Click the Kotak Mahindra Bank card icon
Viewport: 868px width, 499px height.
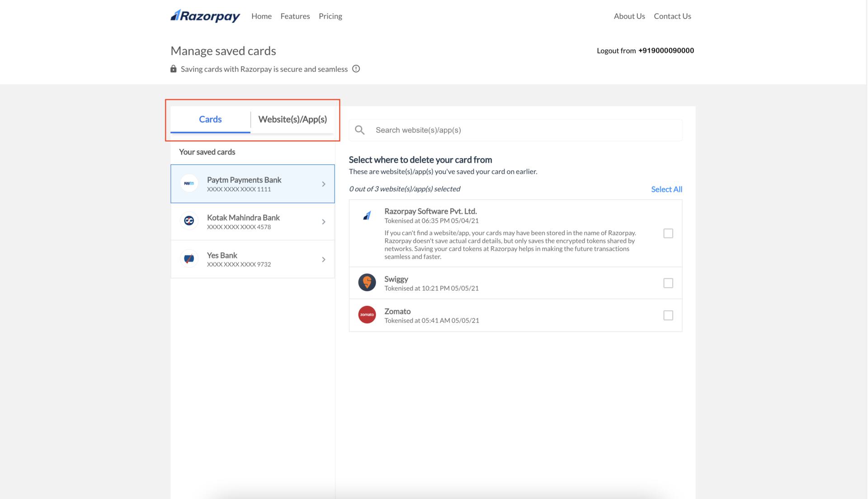click(189, 221)
